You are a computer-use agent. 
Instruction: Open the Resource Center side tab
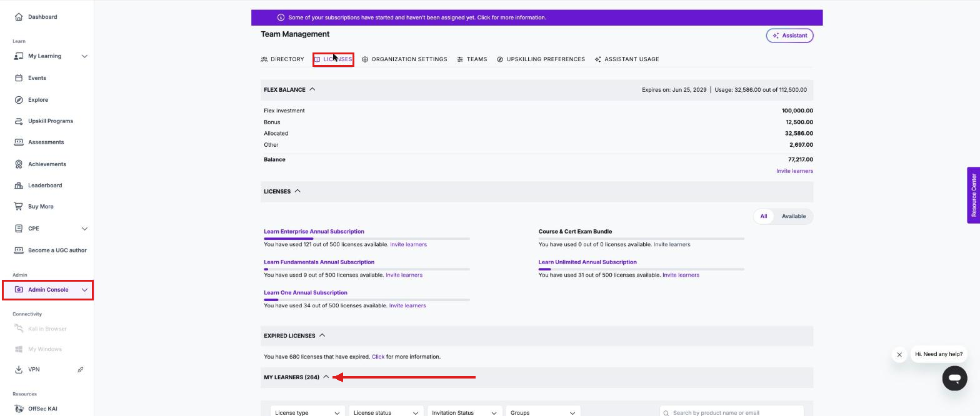tap(974, 196)
